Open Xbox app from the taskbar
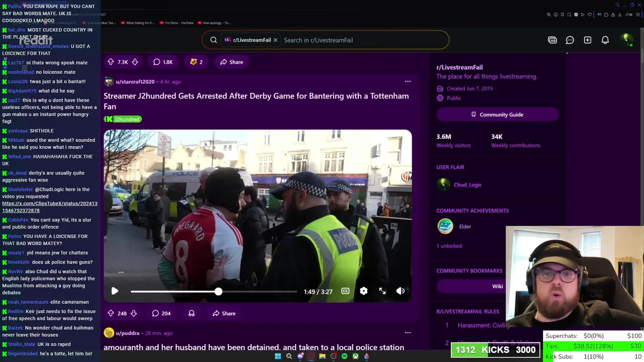Viewport: 644px width, 362px height. (356, 356)
